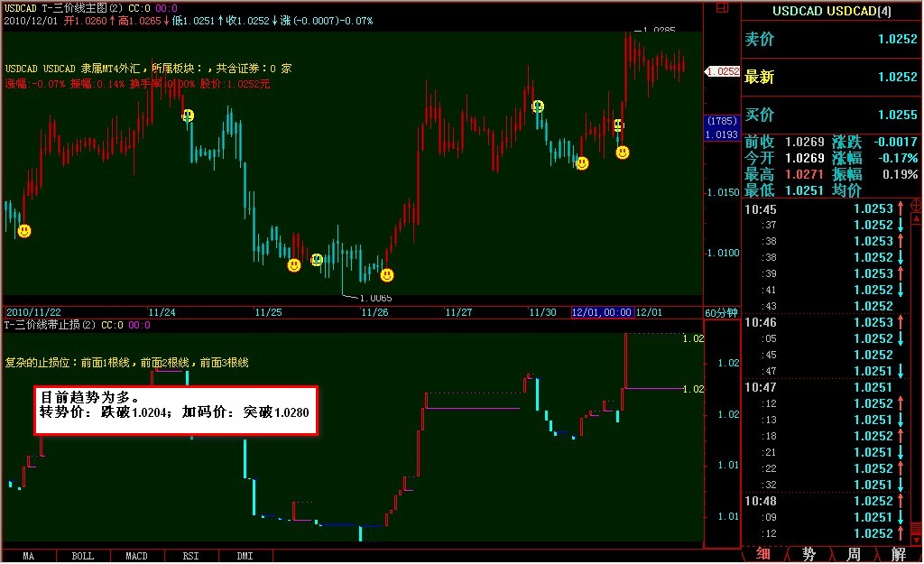Click the red crosshair circle icon beside the 10:45 tick
The width and height of the screenshot is (924, 564).
click(917, 206)
